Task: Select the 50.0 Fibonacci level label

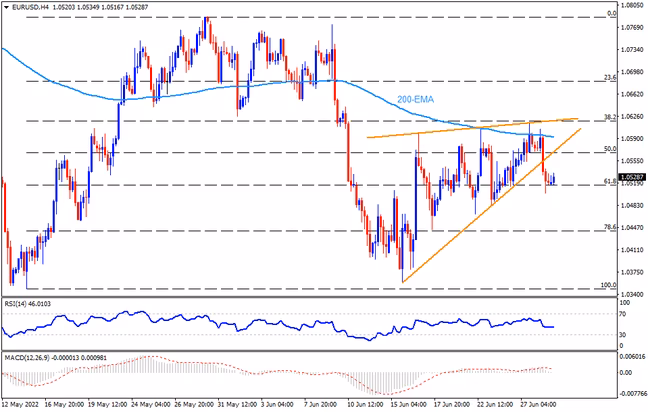Action: point(610,149)
